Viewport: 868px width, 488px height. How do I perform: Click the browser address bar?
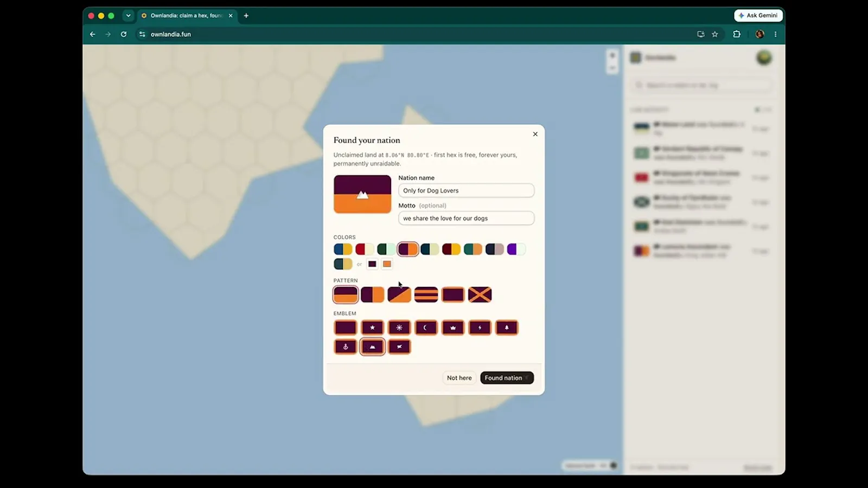click(x=418, y=34)
